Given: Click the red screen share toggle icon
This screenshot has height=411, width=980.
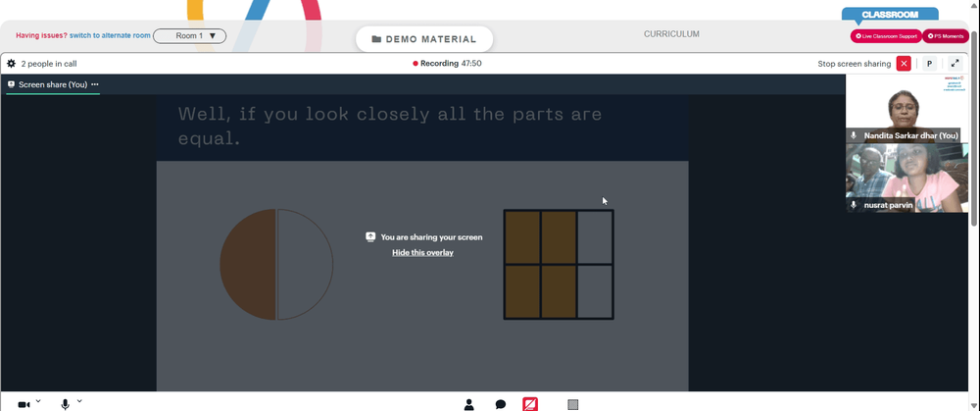Looking at the screenshot, I should click(x=530, y=404).
